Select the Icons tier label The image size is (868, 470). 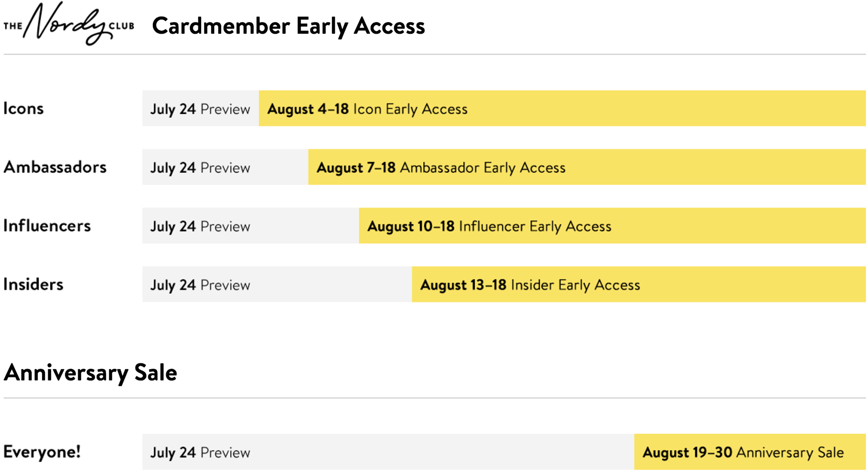(24, 109)
